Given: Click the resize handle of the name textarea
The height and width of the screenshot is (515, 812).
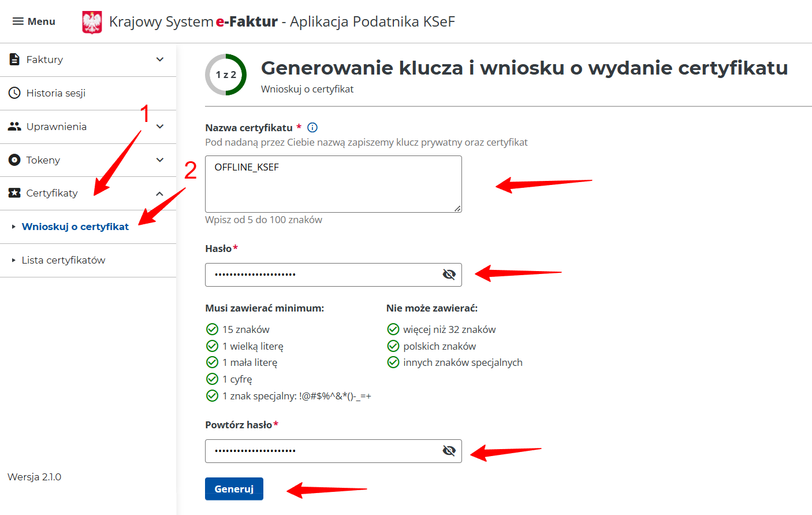Looking at the screenshot, I should click(457, 208).
